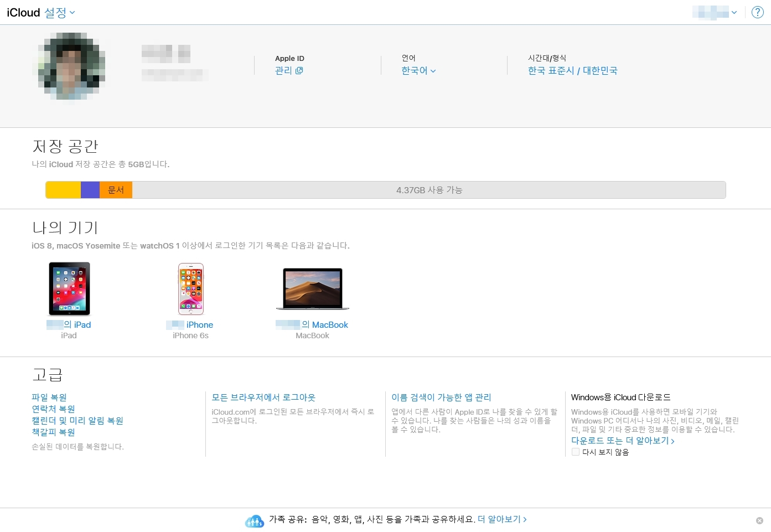
Task: Select the 의 iPad device name
Action: pos(69,324)
